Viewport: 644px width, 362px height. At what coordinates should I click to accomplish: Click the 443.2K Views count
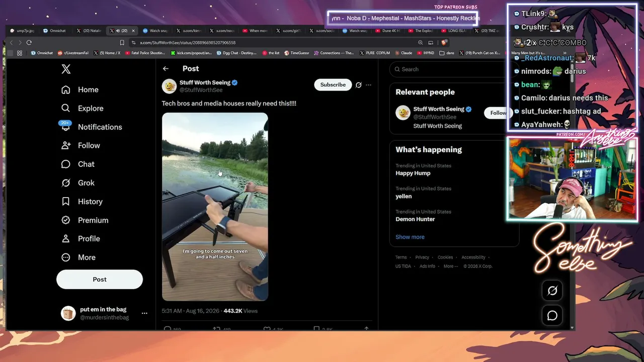(240, 311)
